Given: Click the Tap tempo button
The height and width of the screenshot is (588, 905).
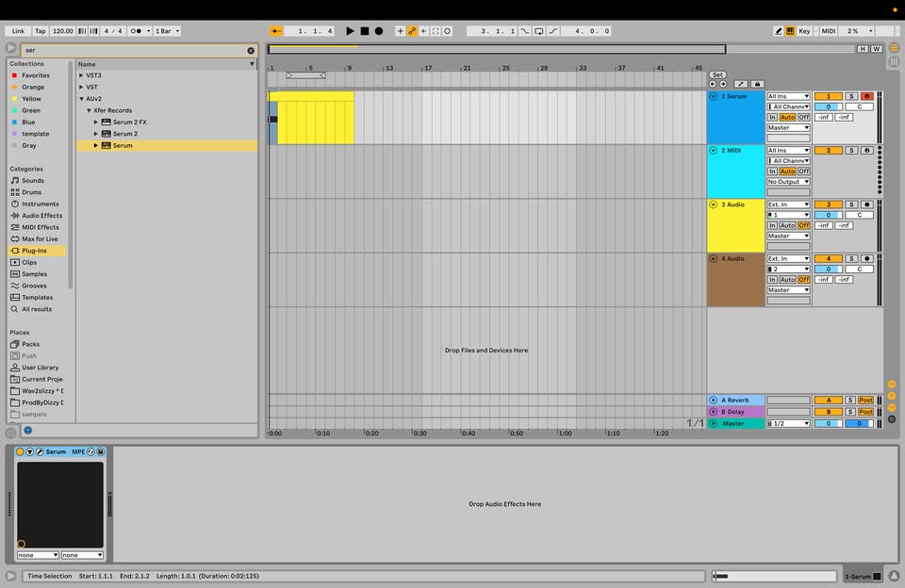Looking at the screenshot, I should pos(41,31).
